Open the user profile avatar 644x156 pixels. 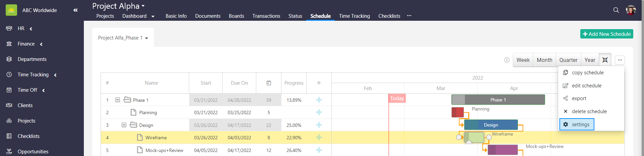pyautogui.click(x=631, y=10)
